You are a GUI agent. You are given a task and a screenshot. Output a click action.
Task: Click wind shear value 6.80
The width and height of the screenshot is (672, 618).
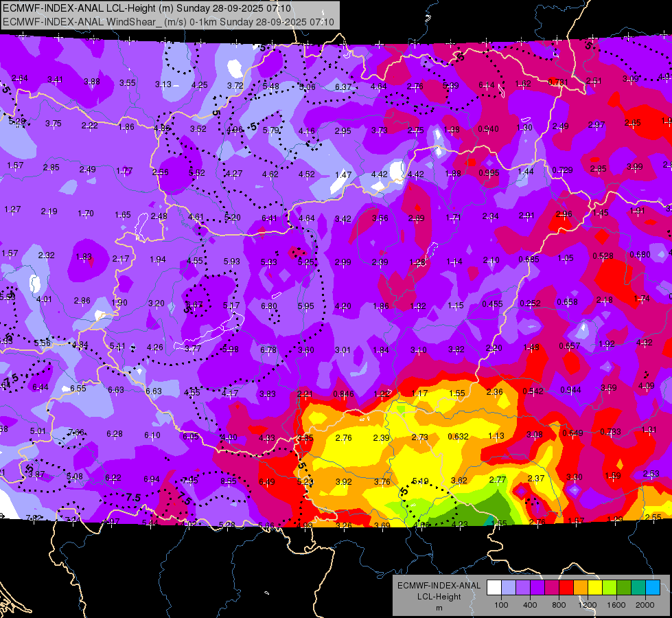pos(268,306)
